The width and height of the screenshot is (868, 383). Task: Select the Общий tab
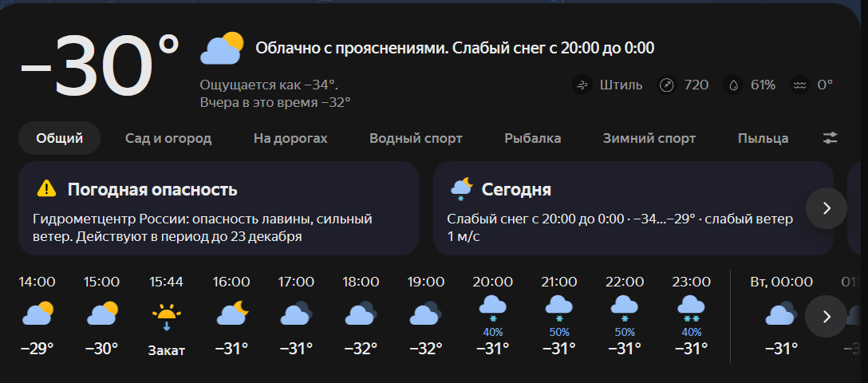(60, 138)
